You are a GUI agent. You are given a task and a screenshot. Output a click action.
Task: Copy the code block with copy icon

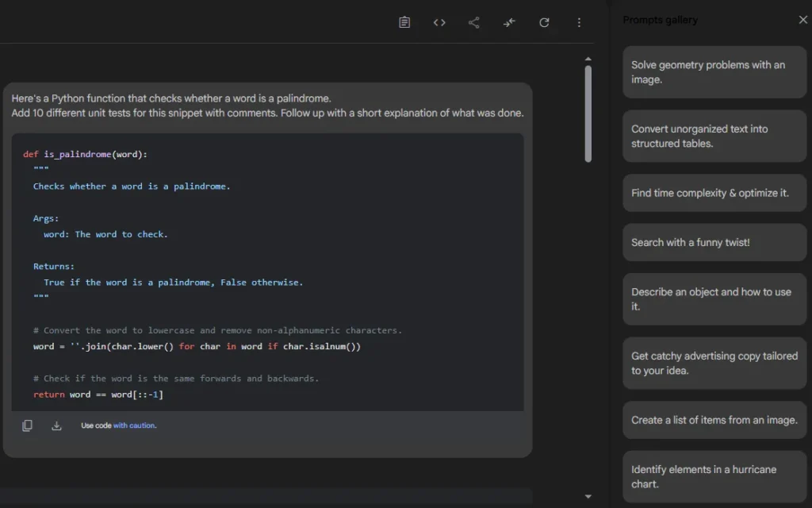[x=28, y=425]
